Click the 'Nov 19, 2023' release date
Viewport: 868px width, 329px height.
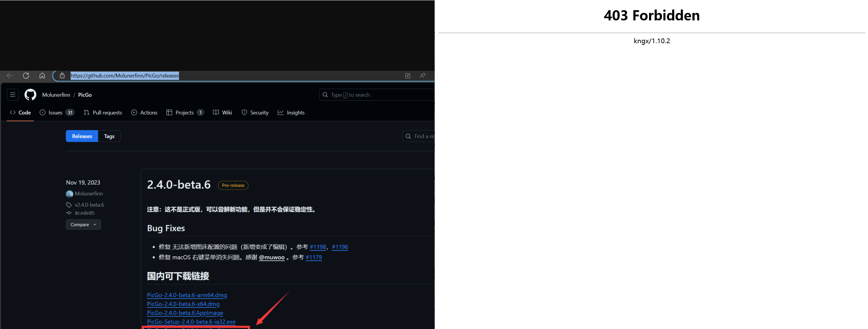pos(83,183)
